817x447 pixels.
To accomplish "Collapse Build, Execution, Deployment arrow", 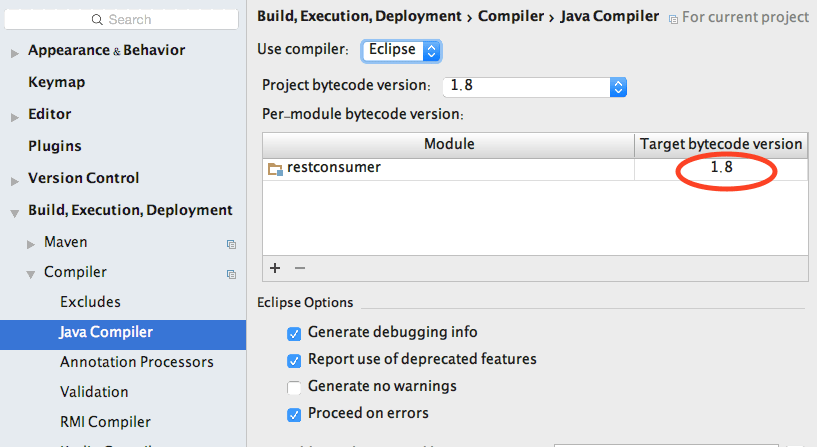I will (x=15, y=213).
